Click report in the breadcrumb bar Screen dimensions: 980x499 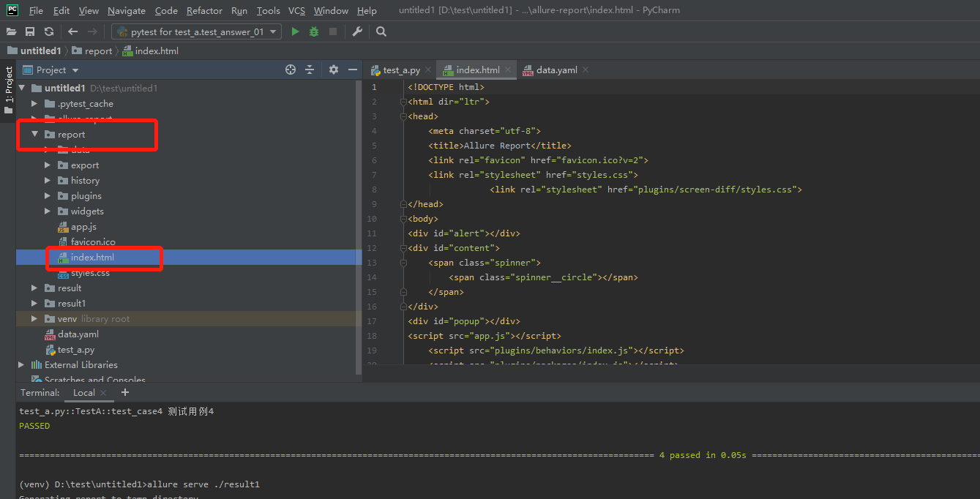tap(92, 51)
